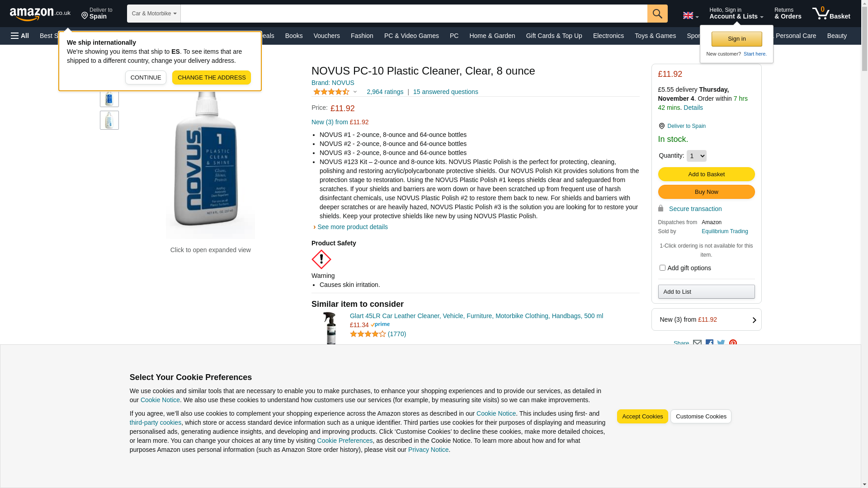Click the search magnifier button
The image size is (868, 488).
click(x=657, y=14)
